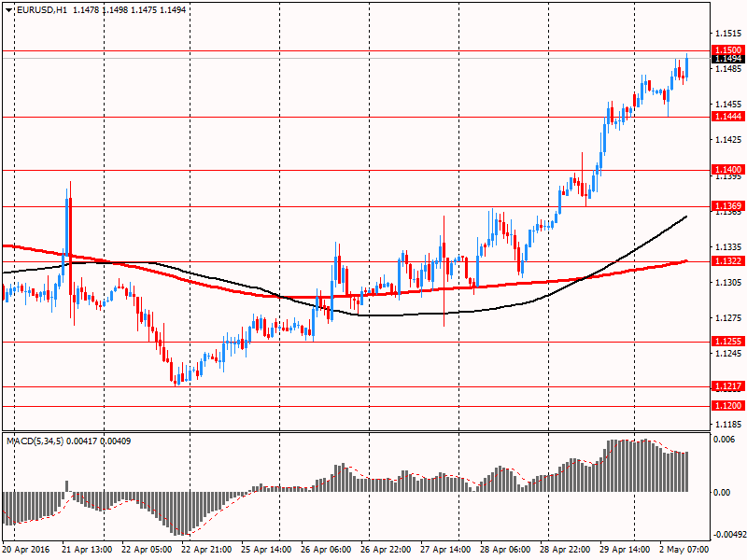Click the 27 Apr 14:00 time axis label
Viewport: 747px width, 560px height.
point(445,550)
